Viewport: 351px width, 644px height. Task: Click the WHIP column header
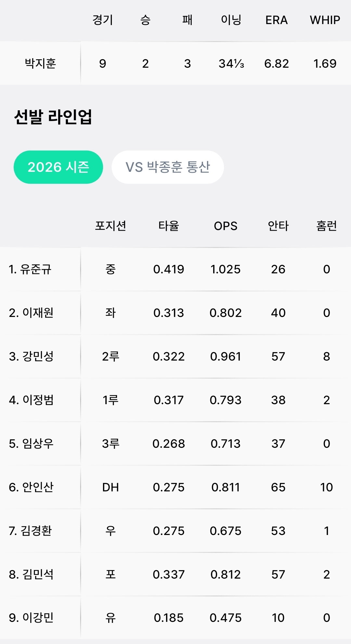pos(325,20)
